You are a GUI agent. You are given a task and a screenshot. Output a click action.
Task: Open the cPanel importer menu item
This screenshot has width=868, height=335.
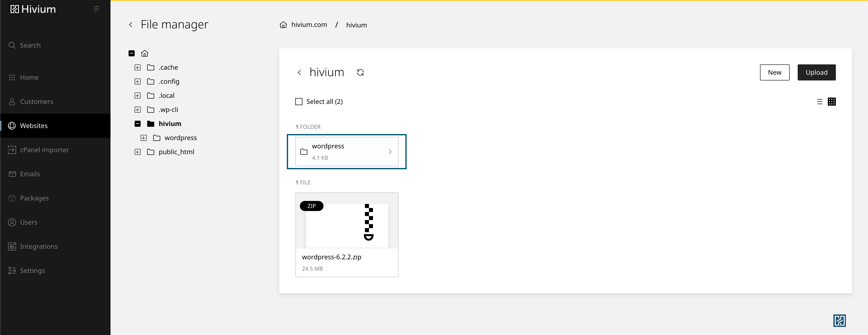coord(55,150)
